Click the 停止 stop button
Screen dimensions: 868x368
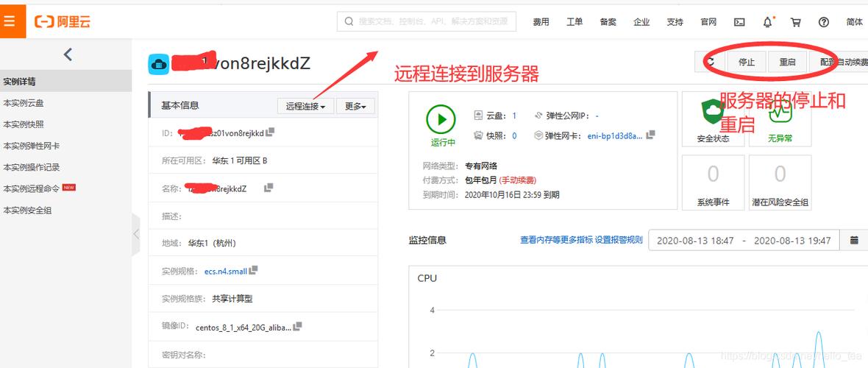(747, 62)
